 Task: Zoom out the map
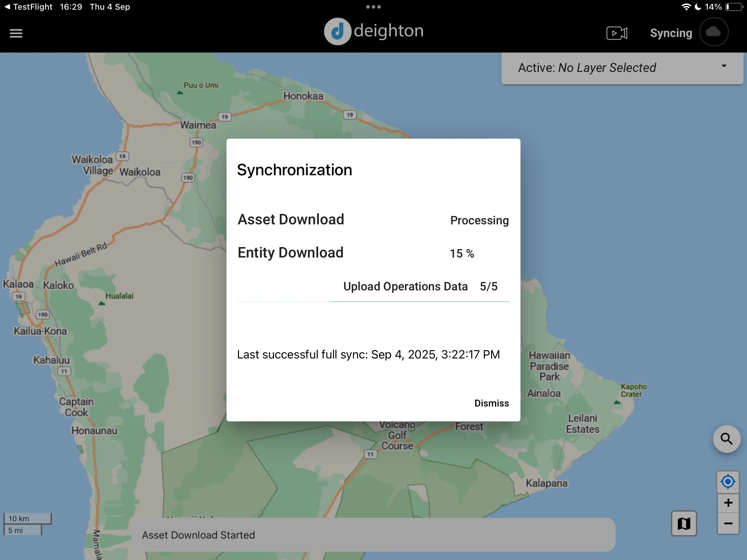click(728, 523)
